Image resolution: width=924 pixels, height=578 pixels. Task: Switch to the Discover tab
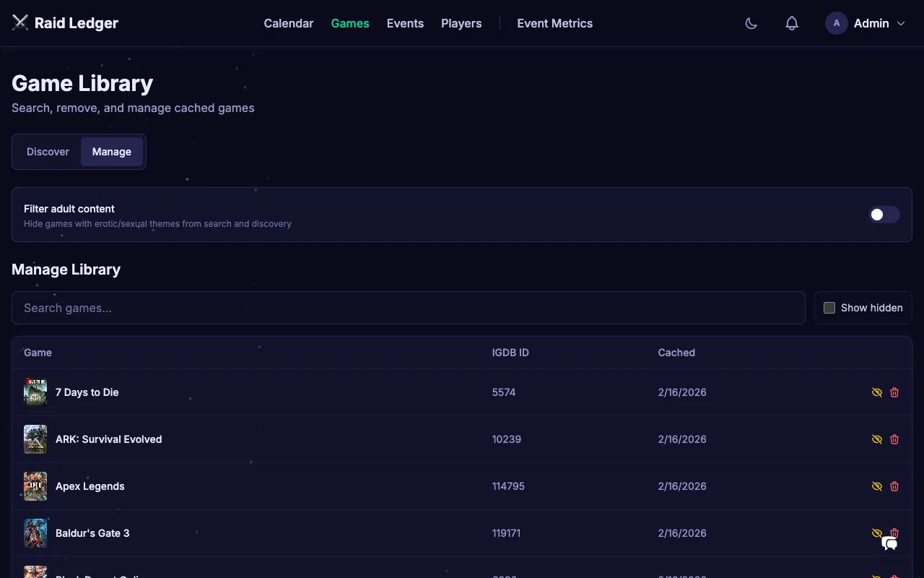[x=48, y=152]
